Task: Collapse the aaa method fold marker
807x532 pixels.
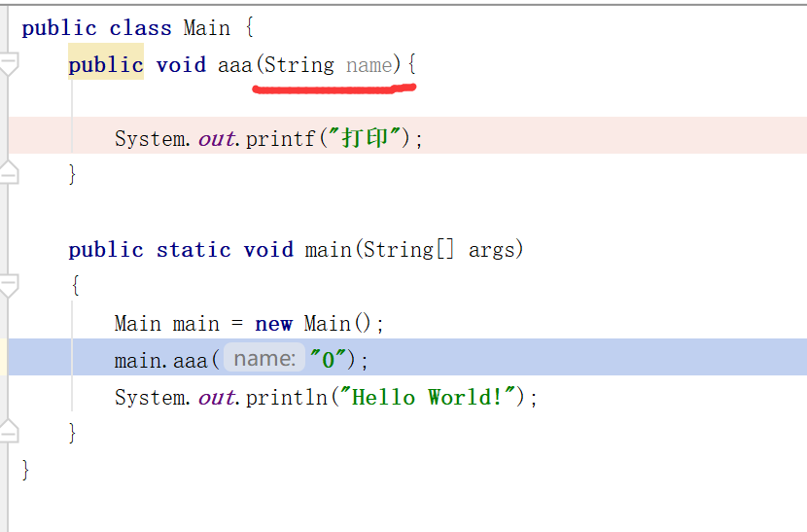Action: click(x=8, y=65)
